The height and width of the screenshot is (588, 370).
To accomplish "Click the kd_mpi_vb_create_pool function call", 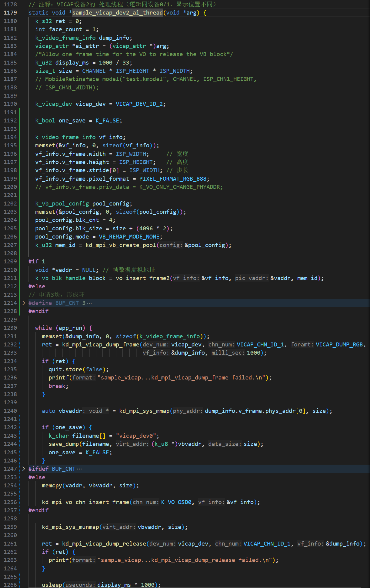I will tap(121, 245).
